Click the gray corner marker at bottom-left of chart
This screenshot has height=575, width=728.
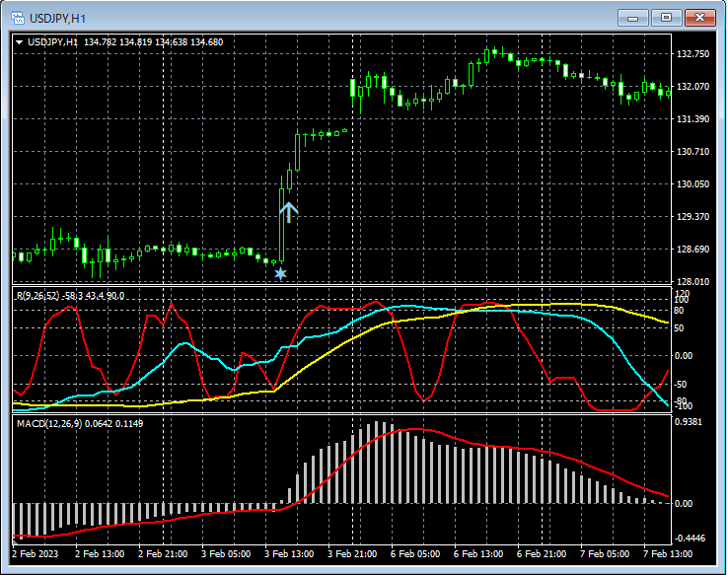tap(16, 539)
